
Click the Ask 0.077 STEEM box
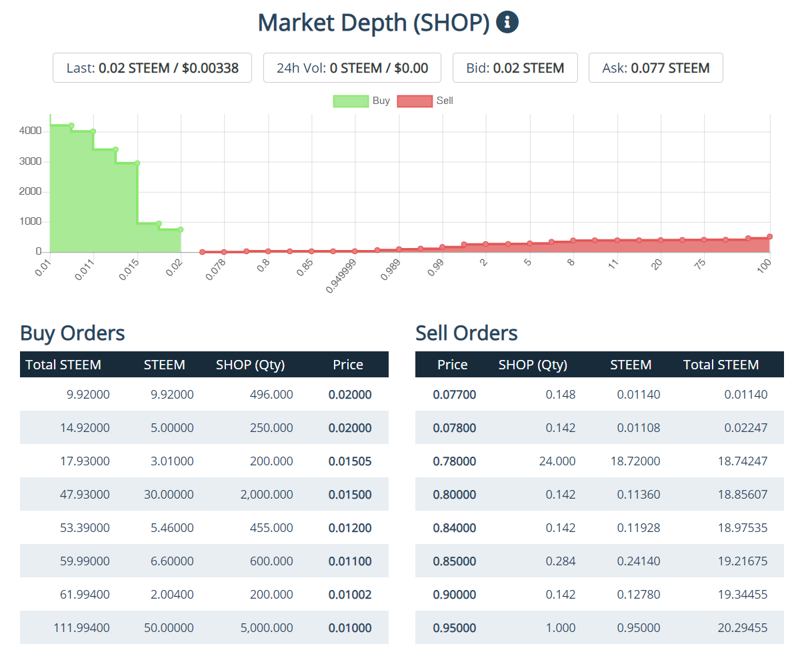[x=656, y=68]
